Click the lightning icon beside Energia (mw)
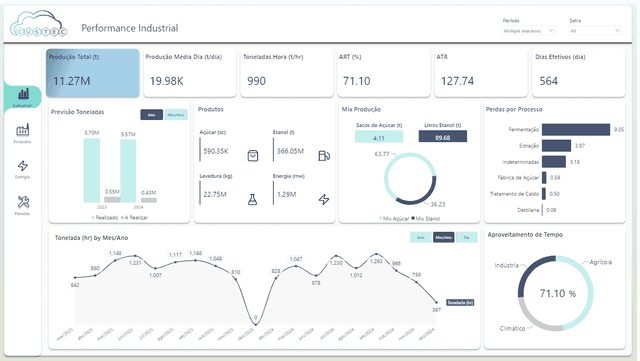Image resolution: width=640 pixels, height=361 pixels. click(324, 199)
